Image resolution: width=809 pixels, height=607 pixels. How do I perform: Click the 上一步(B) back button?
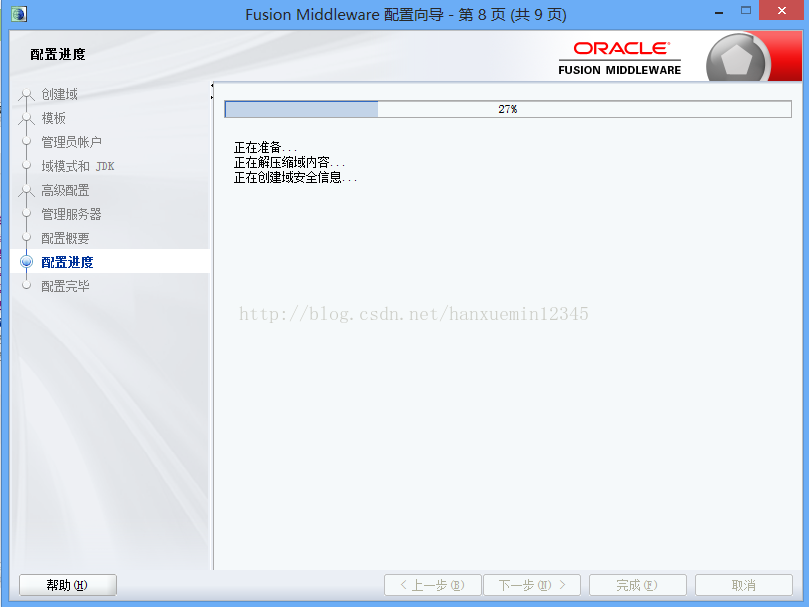432,585
